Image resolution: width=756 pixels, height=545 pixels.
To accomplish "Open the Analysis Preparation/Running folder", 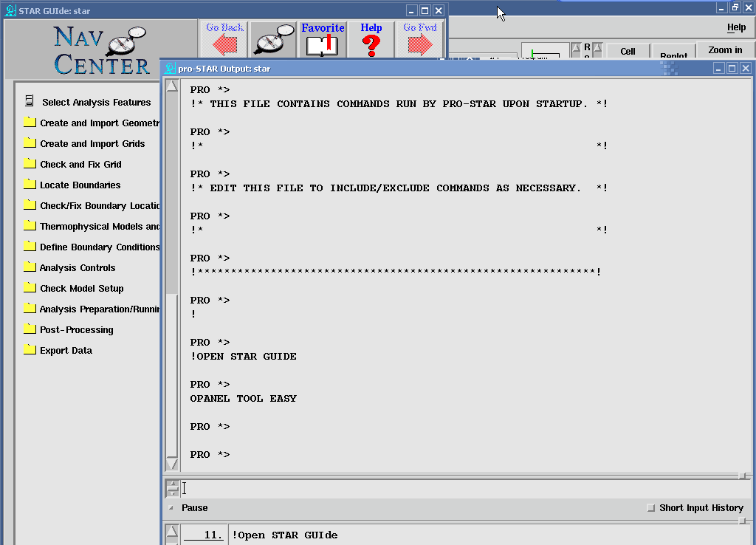I will pyautogui.click(x=30, y=309).
